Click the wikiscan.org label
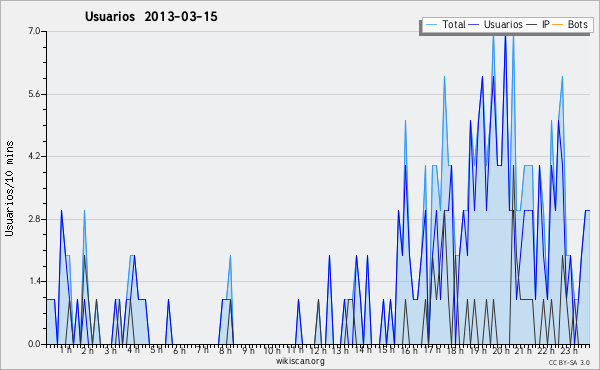The image size is (600, 370). [300, 361]
